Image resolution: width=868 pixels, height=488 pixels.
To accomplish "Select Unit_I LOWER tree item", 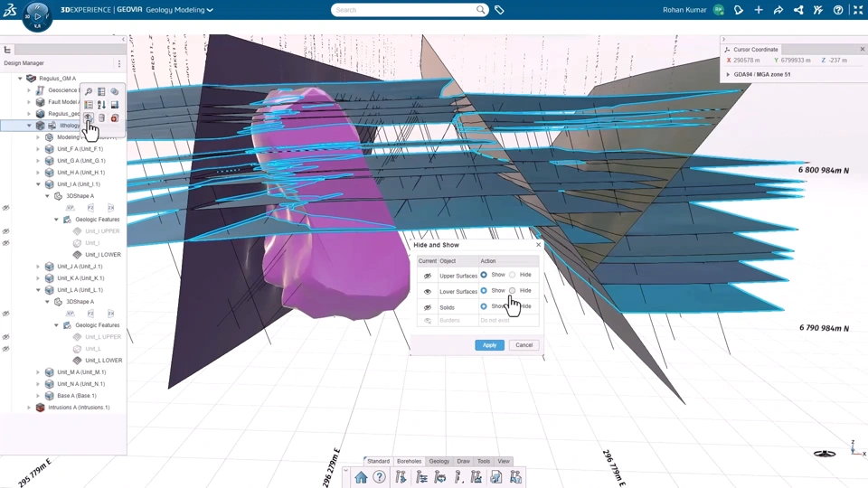I will 103,255.
